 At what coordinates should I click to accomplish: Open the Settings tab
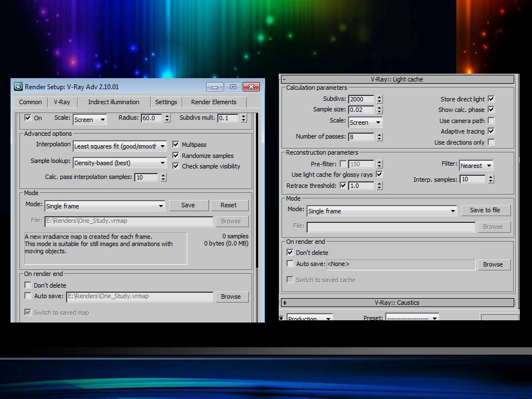pyautogui.click(x=166, y=102)
